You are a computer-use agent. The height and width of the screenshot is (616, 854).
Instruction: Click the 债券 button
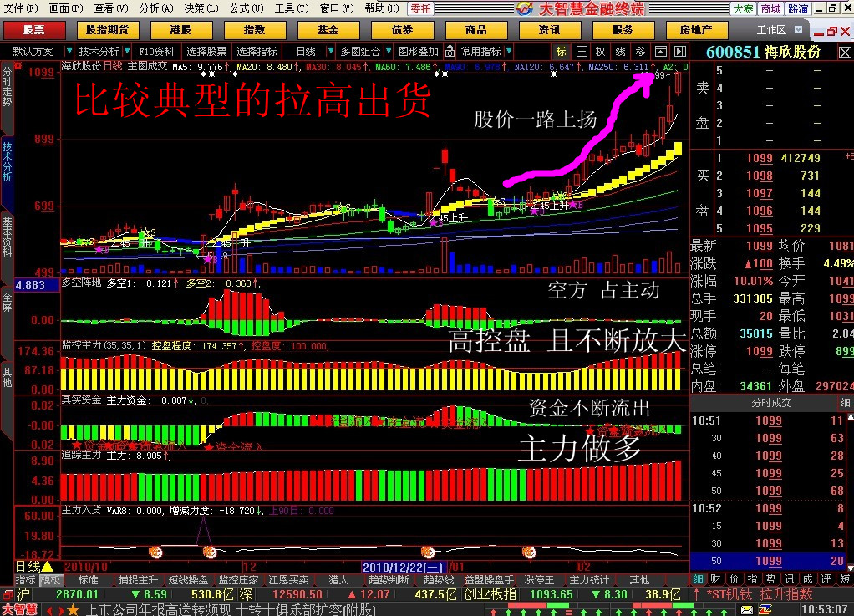pos(402,30)
